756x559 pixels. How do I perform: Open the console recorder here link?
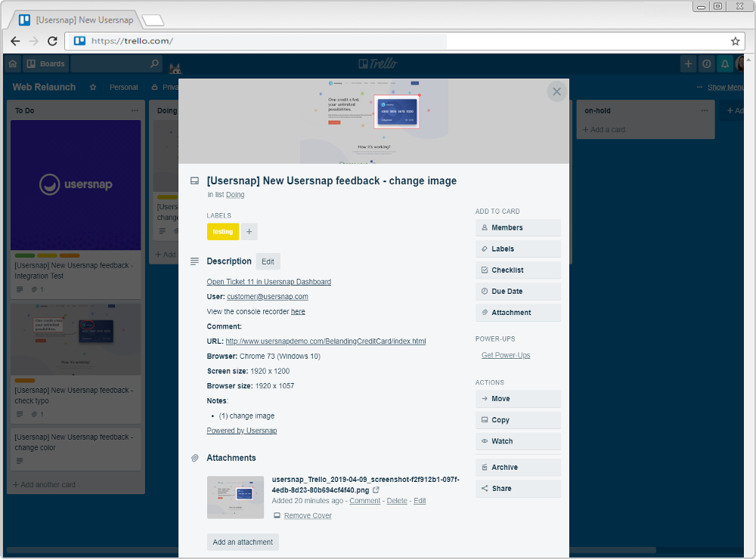(298, 312)
